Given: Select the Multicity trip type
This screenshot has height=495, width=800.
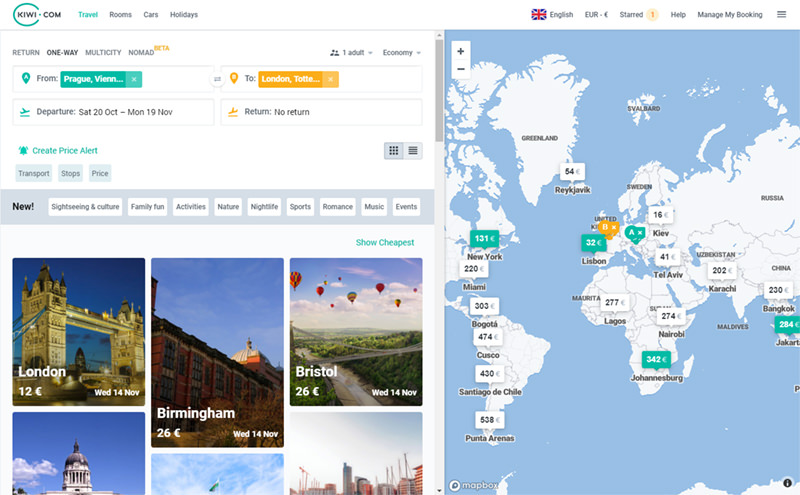Looking at the screenshot, I should coord(103,53).
